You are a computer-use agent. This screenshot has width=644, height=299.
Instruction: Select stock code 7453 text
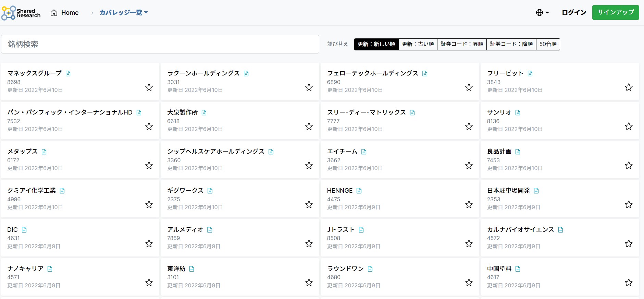[493, 160]
